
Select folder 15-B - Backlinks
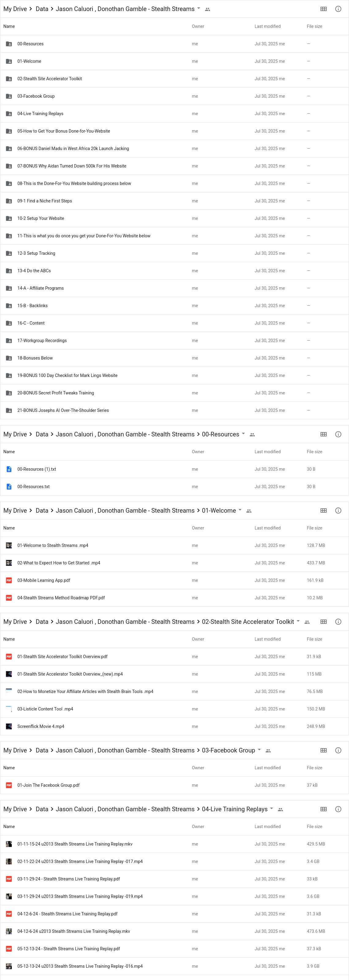pos(174,306)
